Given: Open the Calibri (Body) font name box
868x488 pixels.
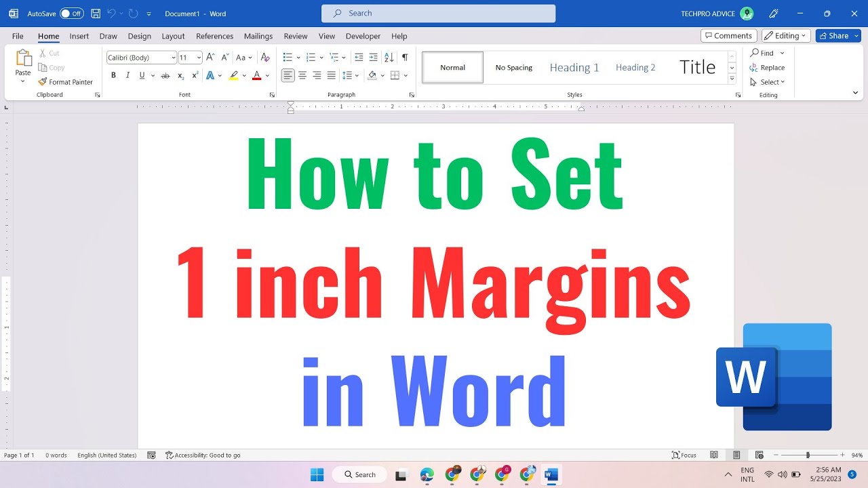Looking at the screenshot, I should (x=141, y=58).
